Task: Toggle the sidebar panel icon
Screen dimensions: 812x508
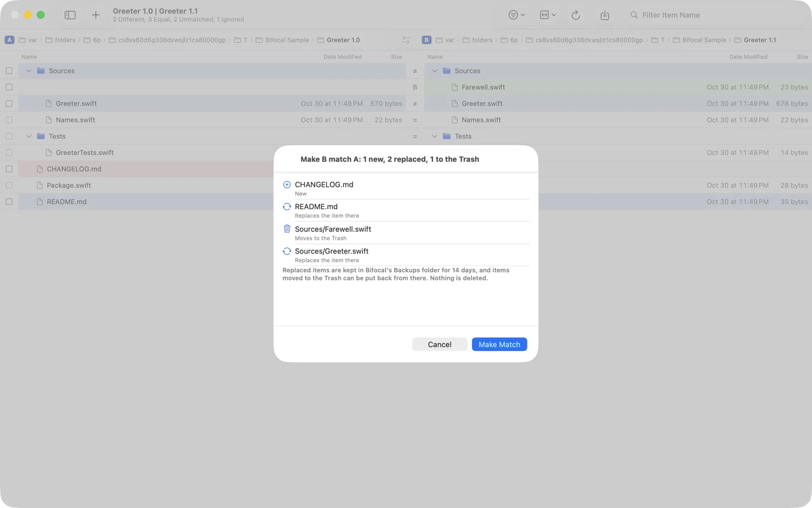Action: pyautogui.click(x=70, y=15)
